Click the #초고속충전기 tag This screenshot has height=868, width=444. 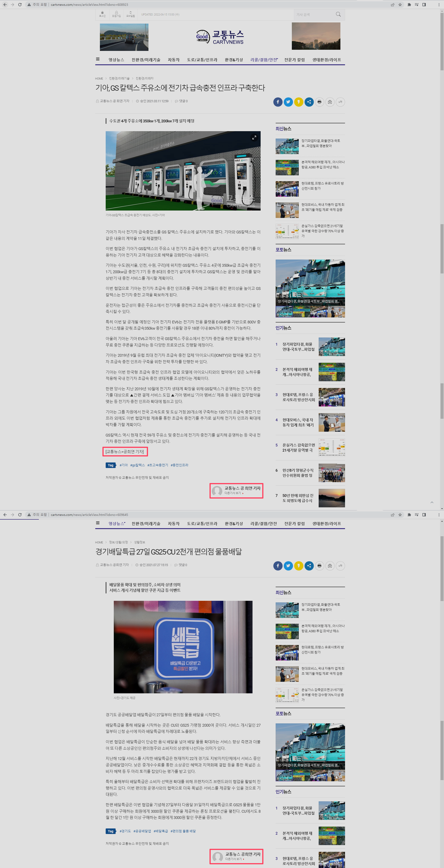tap(158, 465)
